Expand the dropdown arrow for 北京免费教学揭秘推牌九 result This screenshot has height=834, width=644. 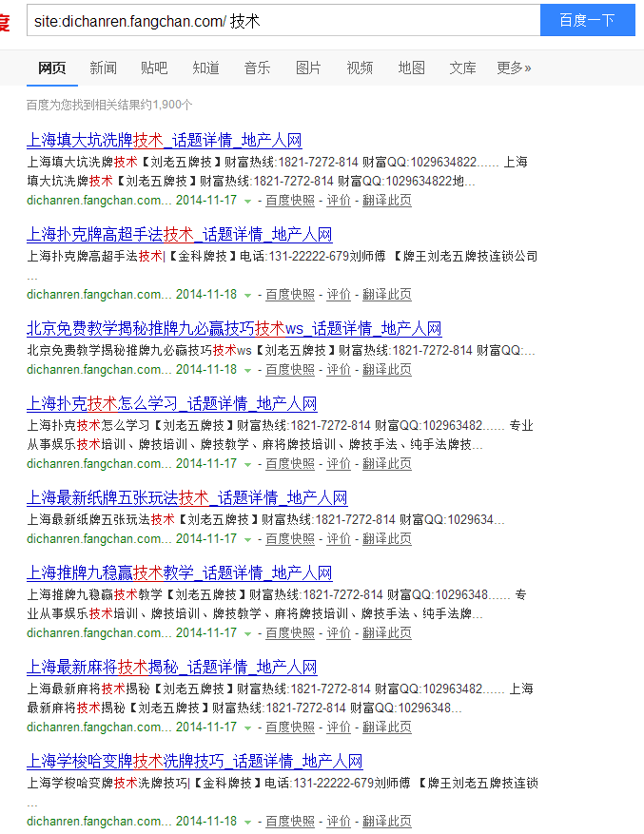pos(247,370)
